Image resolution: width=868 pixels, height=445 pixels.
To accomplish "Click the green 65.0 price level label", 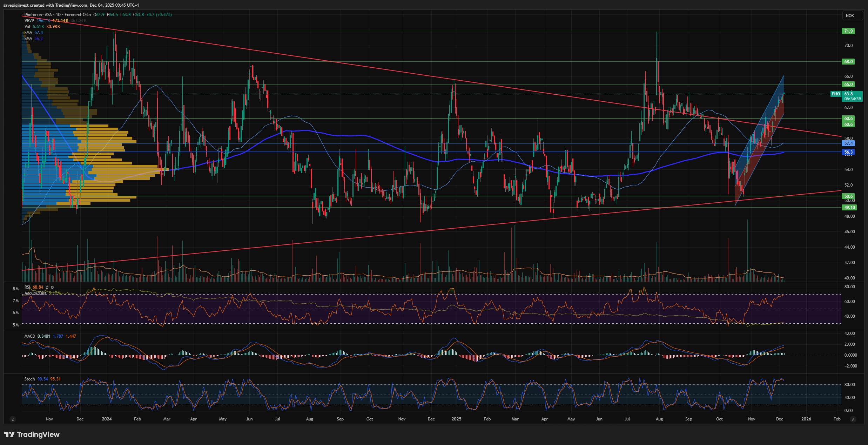I will pos(848,85).
